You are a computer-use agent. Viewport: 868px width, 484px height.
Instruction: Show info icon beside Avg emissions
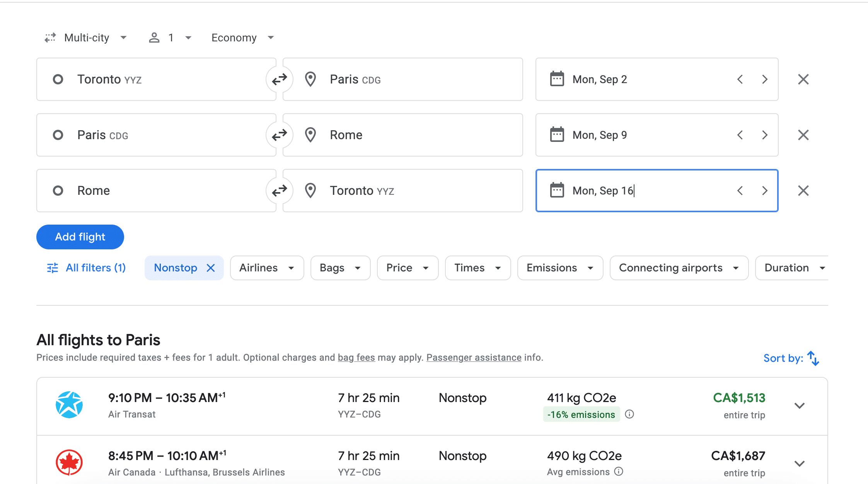[x=619, y=472]
